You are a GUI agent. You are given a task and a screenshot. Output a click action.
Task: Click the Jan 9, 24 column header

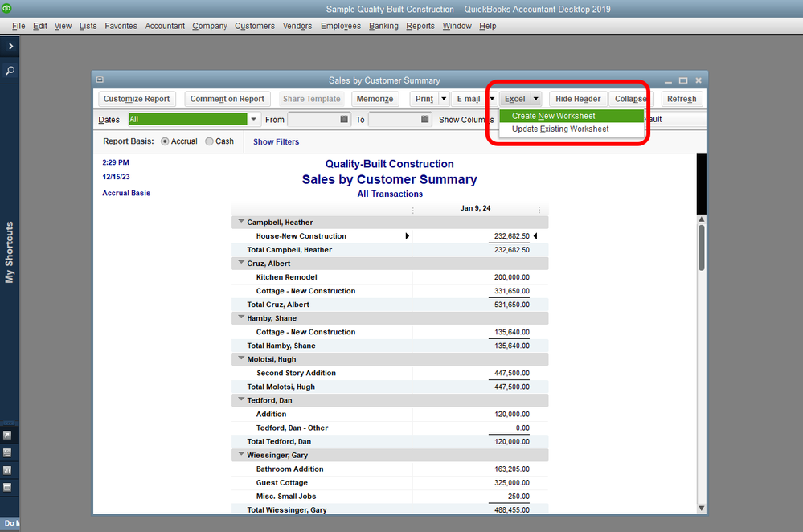point(475,208)
